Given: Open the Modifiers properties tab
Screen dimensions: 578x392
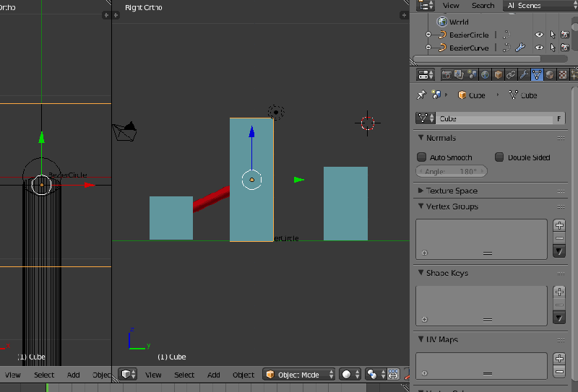Looking at the screenshot, I should [x=524, y=75].
